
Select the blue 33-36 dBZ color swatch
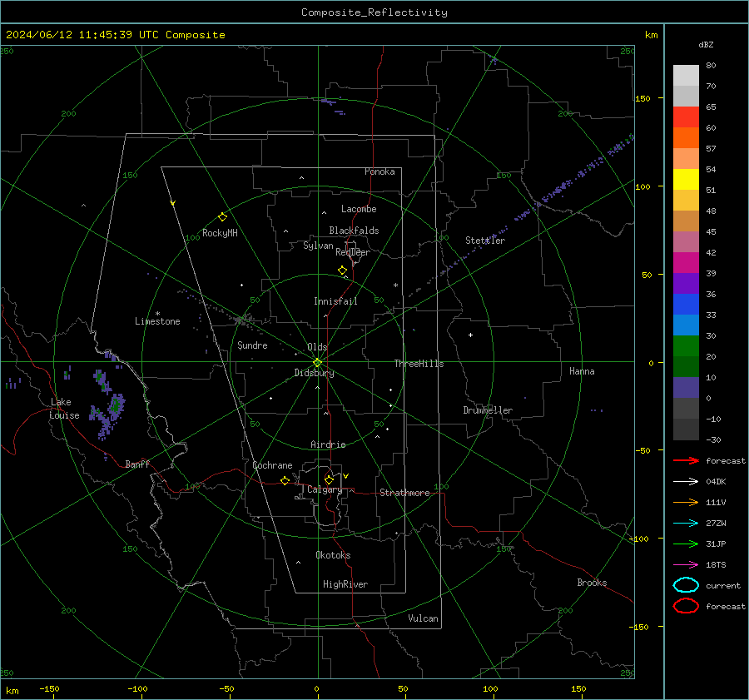click(x=686, y=305)
